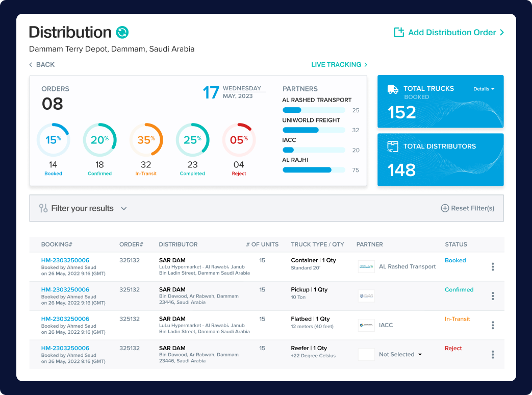The width and height of the screenshot is (532, 395).
Task: Open booking HM-2303250006 in the first row
Action: [65, 260]
